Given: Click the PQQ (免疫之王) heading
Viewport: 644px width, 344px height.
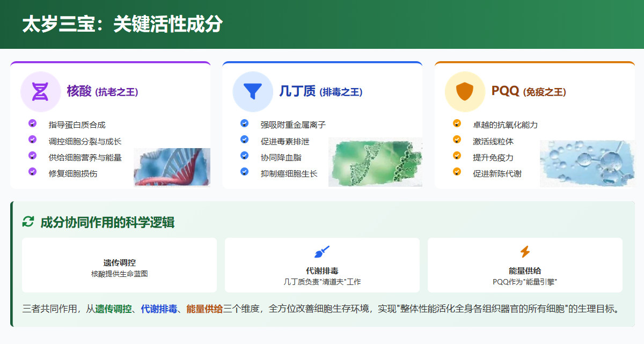Looking at the screenshot, I should pyautogui.click(x=529, y=91).
